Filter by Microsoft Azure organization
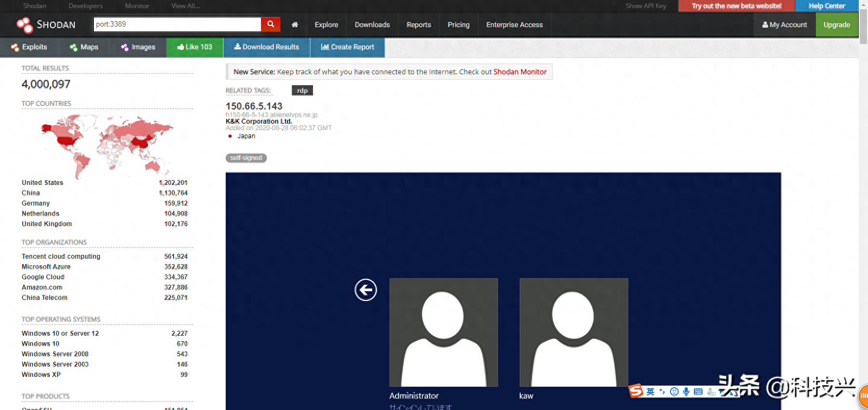This screenshot has width=868, height=410. [x=46, y=267]
